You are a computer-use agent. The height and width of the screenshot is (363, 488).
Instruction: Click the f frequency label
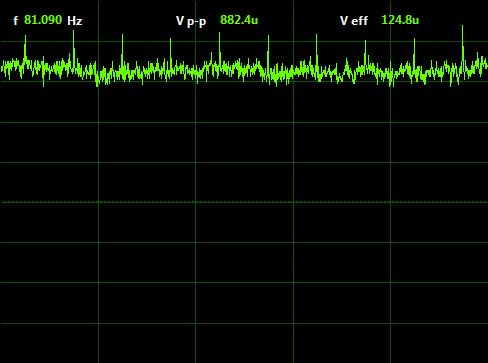[x=15, y=21]
